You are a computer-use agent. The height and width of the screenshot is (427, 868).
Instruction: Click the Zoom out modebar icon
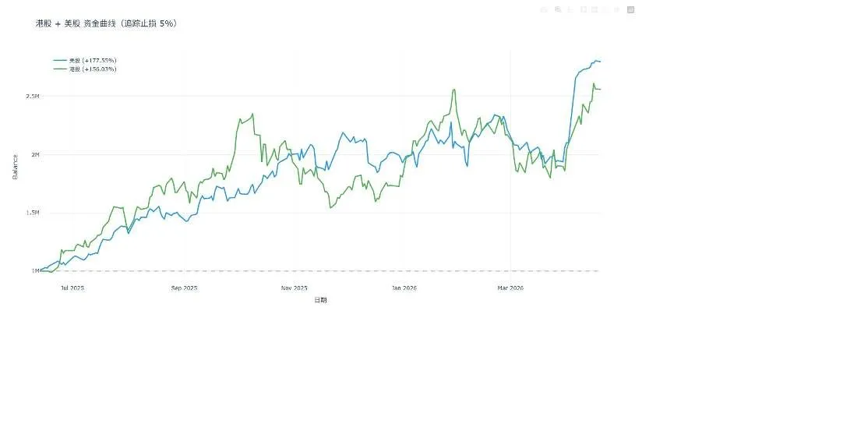[595, 9]
